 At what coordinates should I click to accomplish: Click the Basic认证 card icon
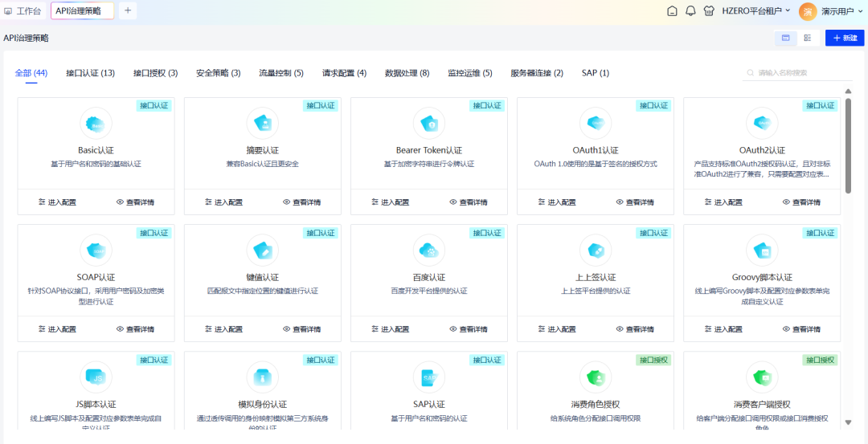[x=96, y=123]
